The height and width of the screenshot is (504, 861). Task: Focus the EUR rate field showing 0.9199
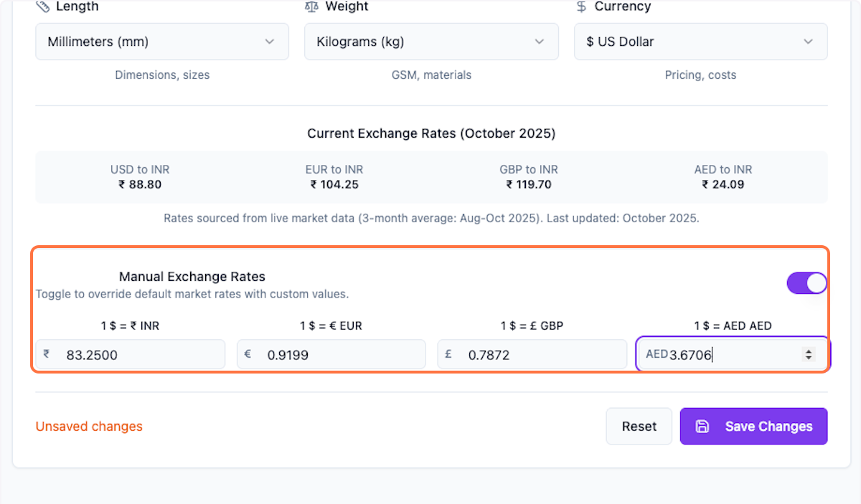point(337,355)
